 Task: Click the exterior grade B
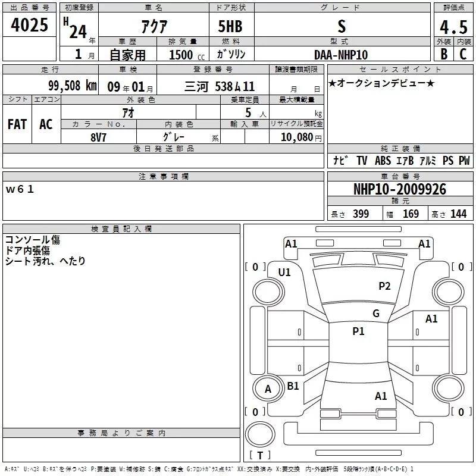pos(444,54)
